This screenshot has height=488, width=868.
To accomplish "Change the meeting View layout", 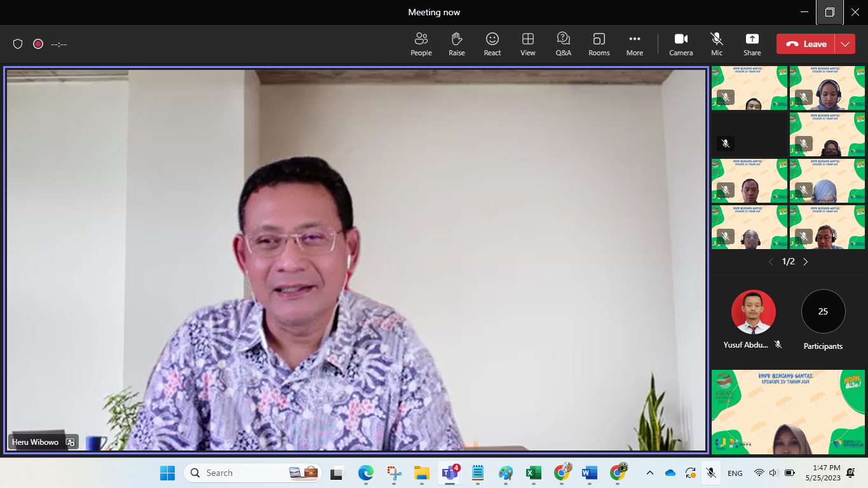I will pos(527,44).
